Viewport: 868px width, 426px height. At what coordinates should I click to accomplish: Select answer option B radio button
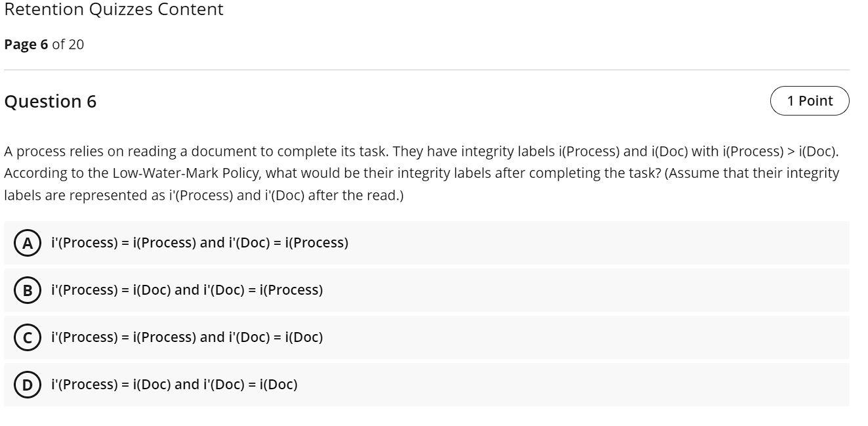click(27, 289)
